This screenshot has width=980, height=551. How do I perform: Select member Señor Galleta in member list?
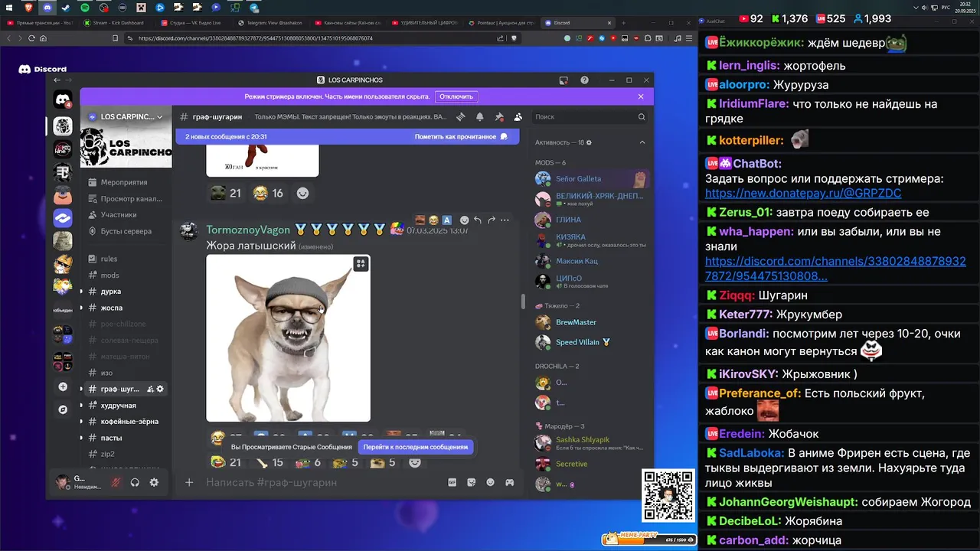(x=591, y=179)
